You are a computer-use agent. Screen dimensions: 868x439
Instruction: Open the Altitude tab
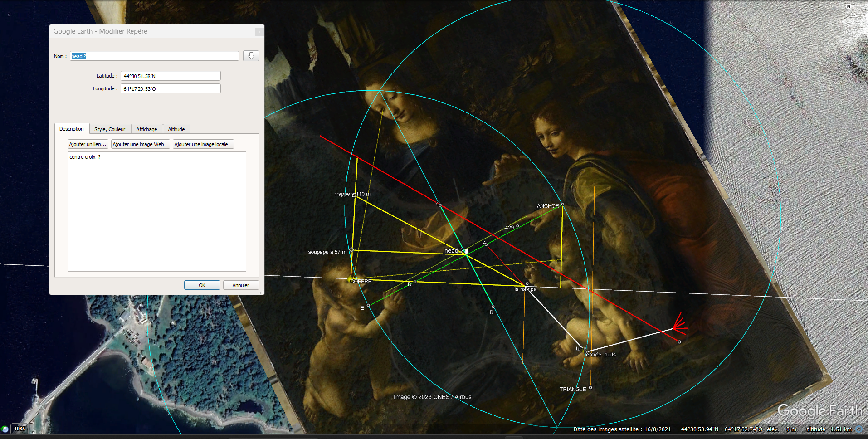[176, 129]
